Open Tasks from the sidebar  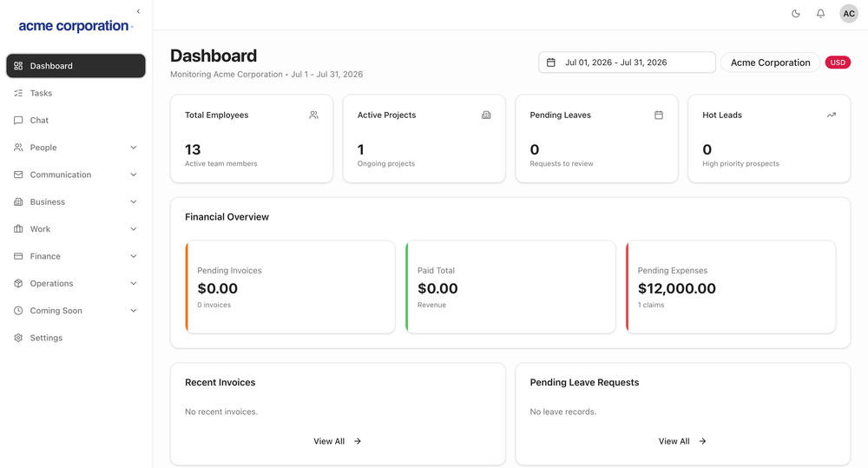[76, 93]
